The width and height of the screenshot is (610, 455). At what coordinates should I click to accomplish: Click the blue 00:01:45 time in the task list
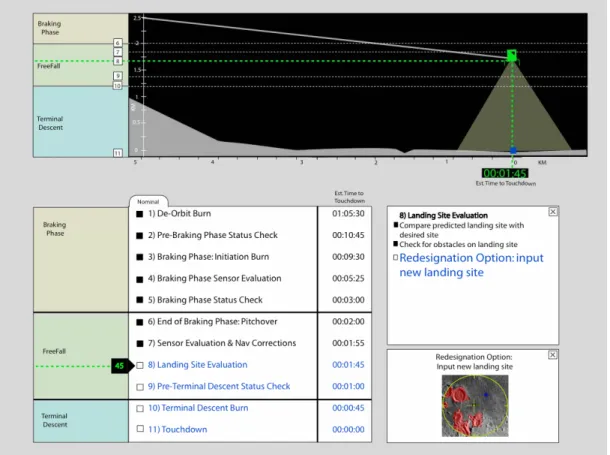[348, 365]
